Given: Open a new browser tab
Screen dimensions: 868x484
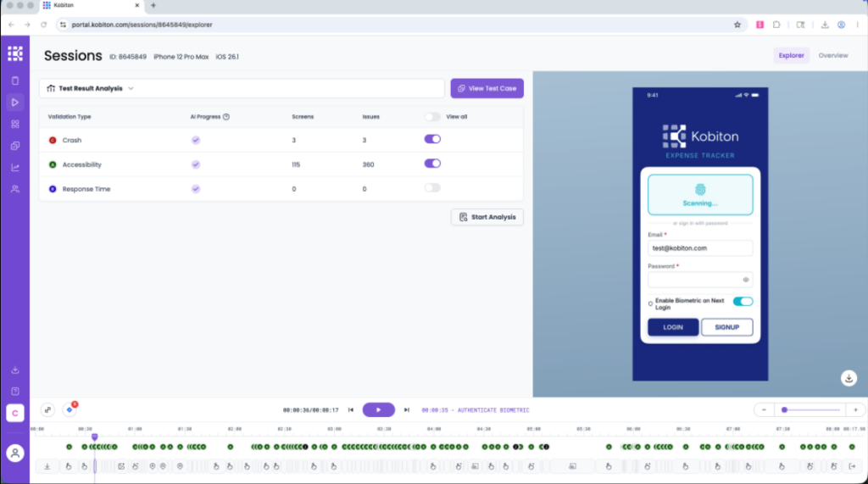Looking at the screenshot, I should [153, 6].
